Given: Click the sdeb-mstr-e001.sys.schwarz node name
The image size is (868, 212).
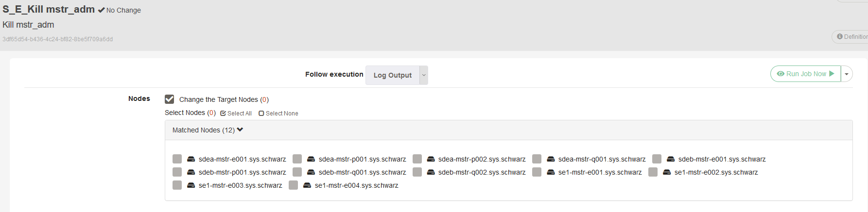Looking at the screenshot, I should [722, 159].
